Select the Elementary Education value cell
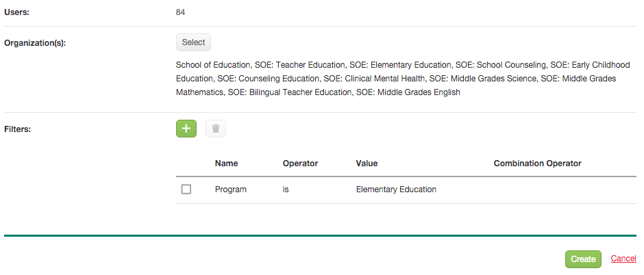 click(396, 189)
